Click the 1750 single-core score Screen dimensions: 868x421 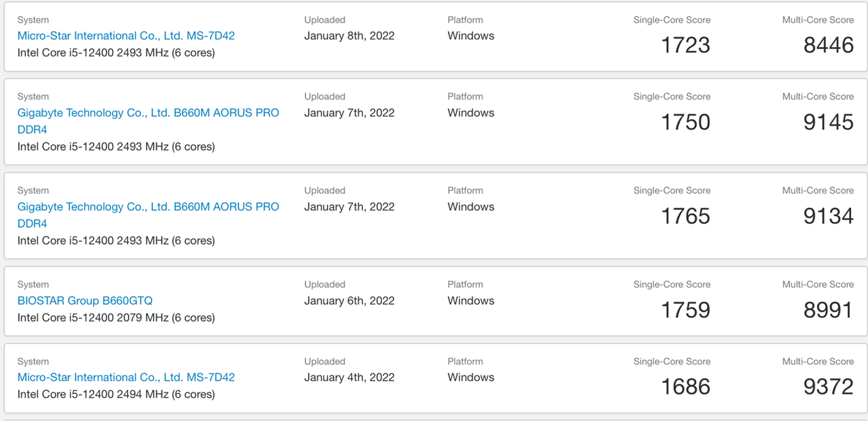[685, 123]
